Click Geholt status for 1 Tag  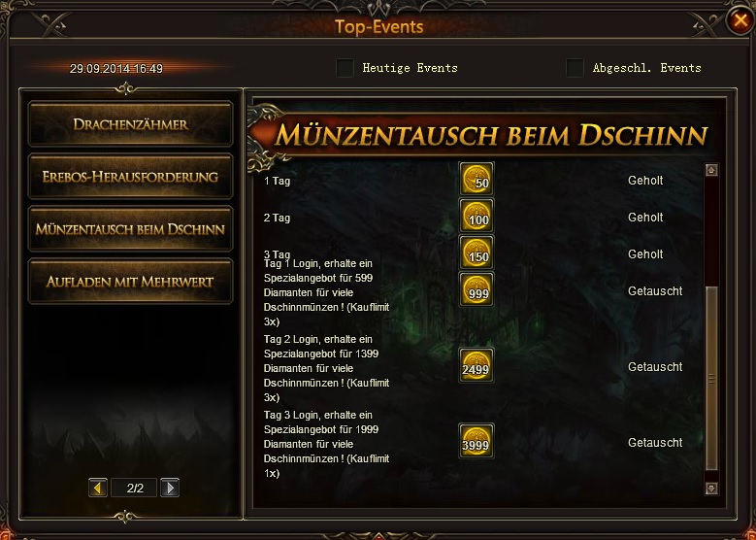tap(645, 181)
